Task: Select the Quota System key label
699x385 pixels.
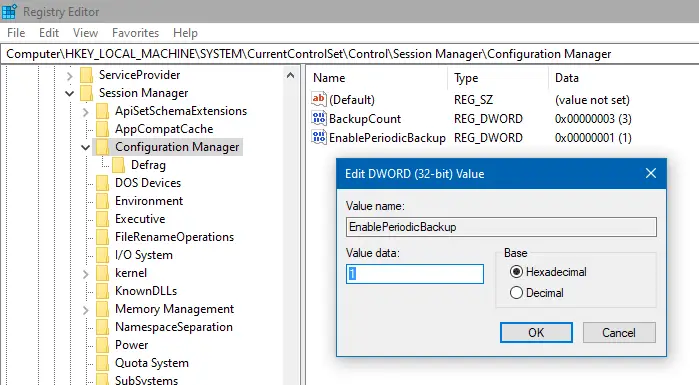Action: pyautogui.click(x=152, y=363)
